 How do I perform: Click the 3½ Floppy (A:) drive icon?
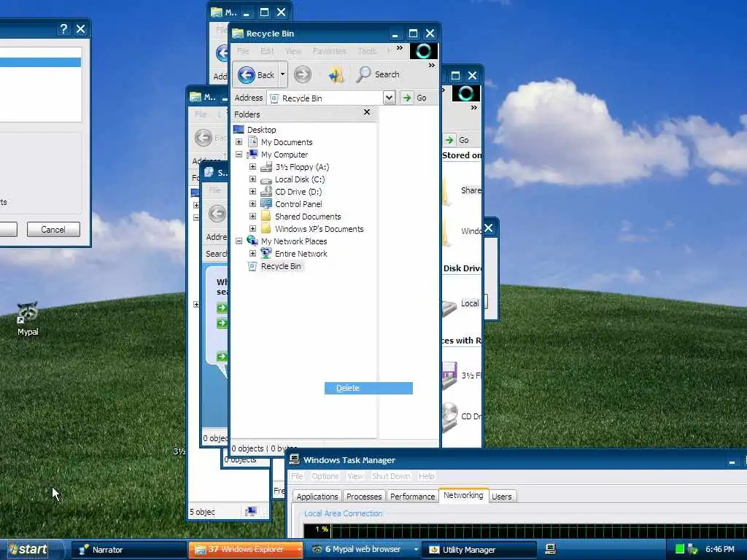tap(266, 167)
